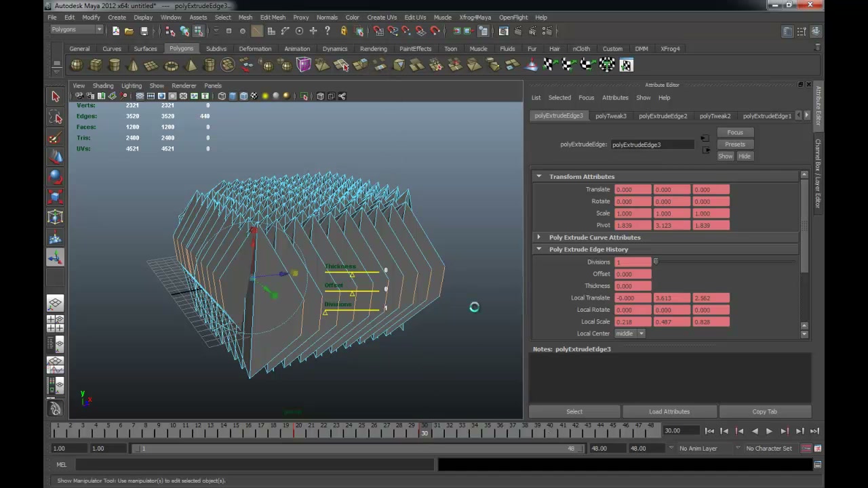Open the Edit Mesh menu
This screenshot has height=488, width=868.
click(273, 18)
